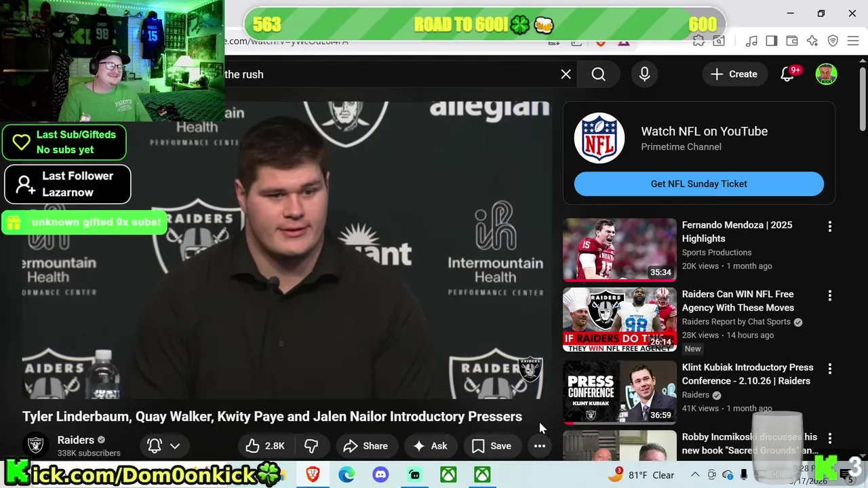Open options for Klint Kubiak video
Image resolution: width=868 pixels, height=488 pixels.
[x=829, y=369]
